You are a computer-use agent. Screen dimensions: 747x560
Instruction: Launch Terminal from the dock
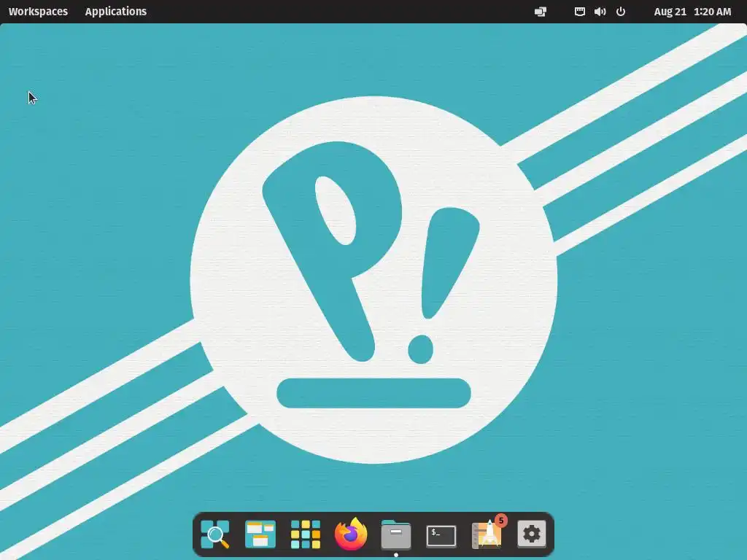441,536
